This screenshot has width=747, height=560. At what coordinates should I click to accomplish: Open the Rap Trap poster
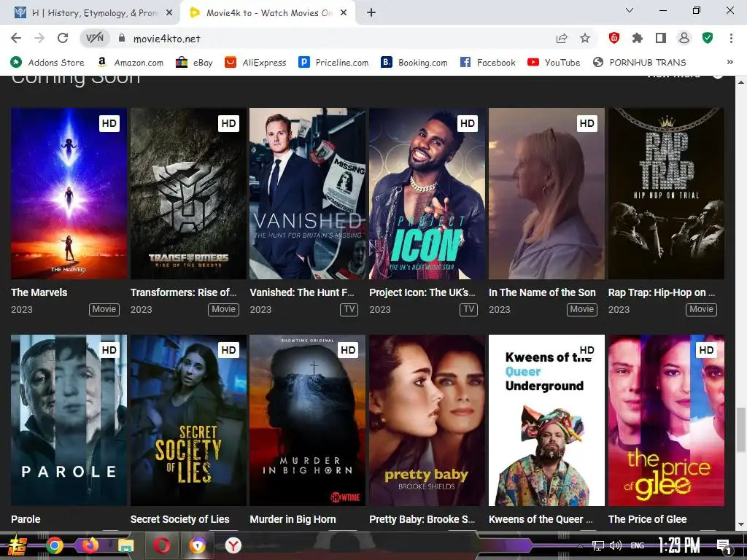(x=667, y=193)
